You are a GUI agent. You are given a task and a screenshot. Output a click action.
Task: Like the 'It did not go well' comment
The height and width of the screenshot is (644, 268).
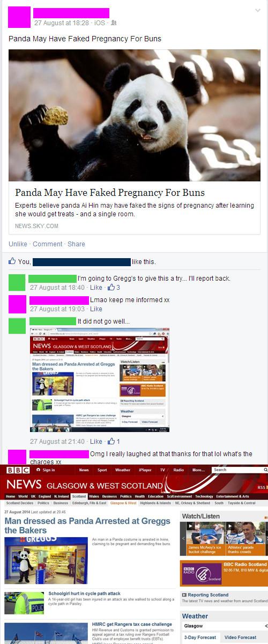pyautogui.click(x=96, y=442)
